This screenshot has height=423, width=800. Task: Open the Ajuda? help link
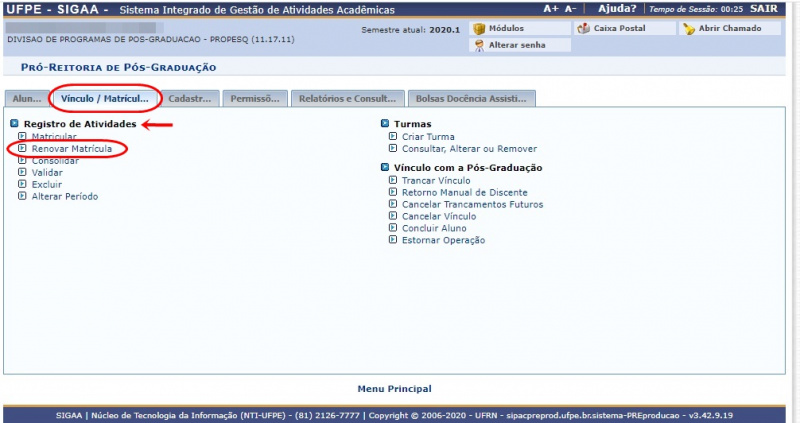617,9
